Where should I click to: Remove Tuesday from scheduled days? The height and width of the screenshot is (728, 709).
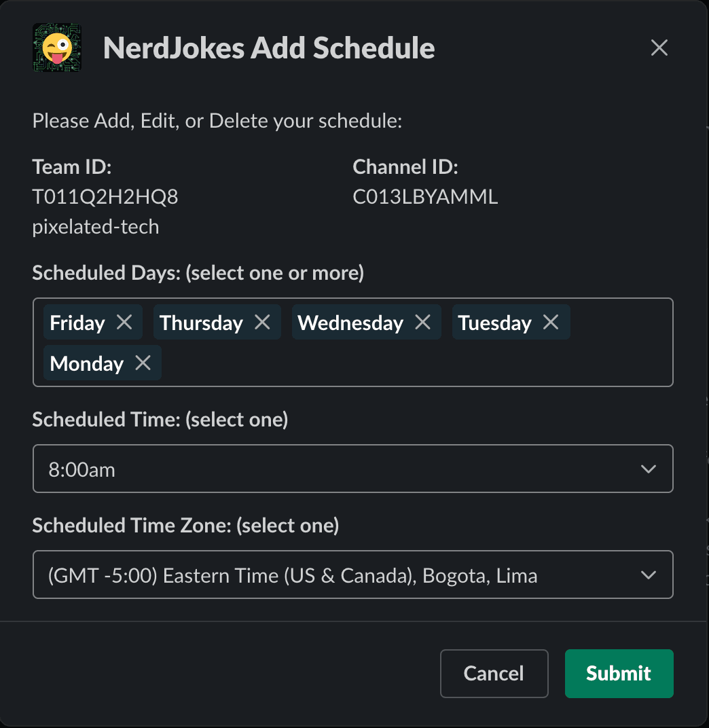click(551, 323)
